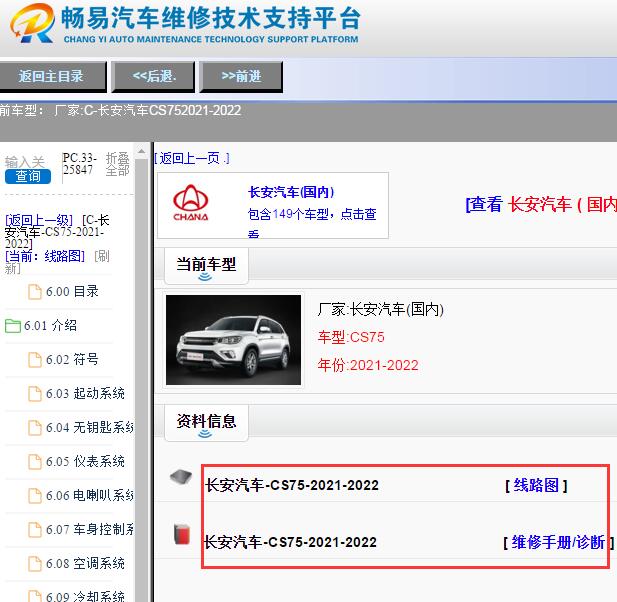The height and width of the screenshot is (602, 617).
Task: Open the 6.00 目录 document
Action: 72,292
